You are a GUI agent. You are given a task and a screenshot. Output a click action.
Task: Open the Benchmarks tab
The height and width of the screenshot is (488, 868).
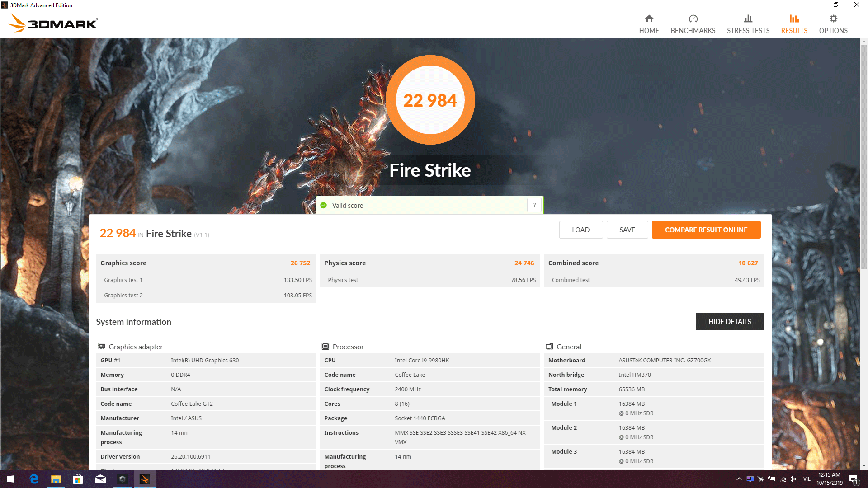[693, 24]
